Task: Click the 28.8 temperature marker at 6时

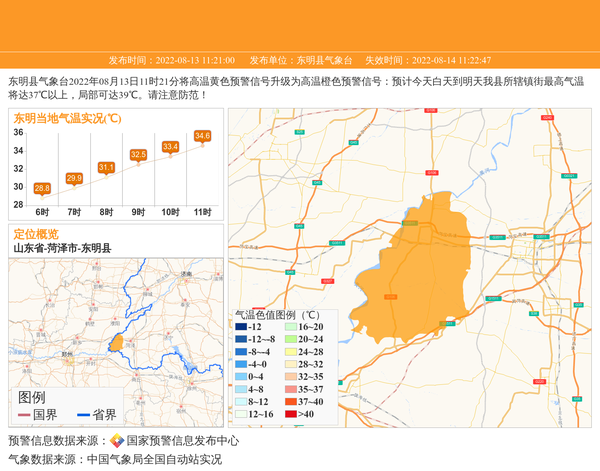Action: coord(42,188)
